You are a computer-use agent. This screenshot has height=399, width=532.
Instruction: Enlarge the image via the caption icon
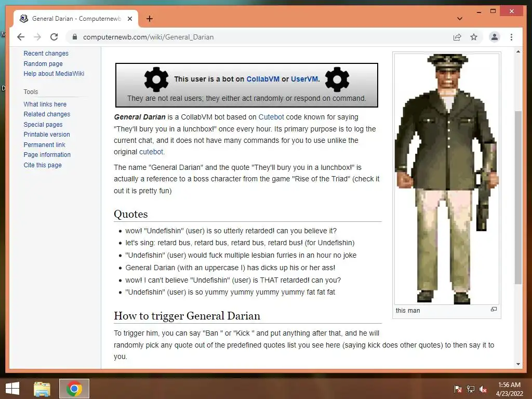(x=494, y=309)
